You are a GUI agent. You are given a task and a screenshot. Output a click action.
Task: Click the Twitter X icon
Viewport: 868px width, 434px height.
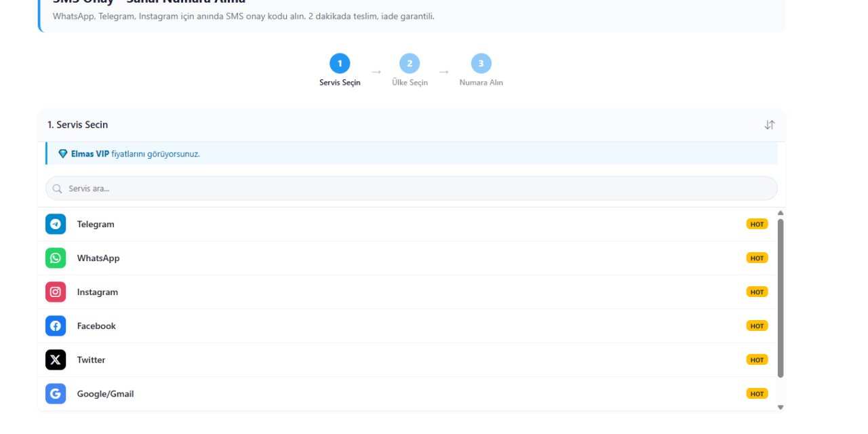pos(56,359)
